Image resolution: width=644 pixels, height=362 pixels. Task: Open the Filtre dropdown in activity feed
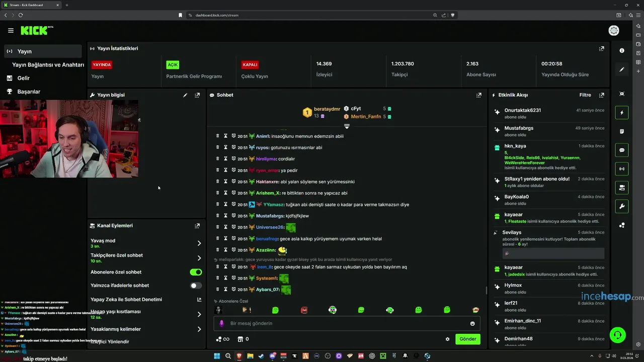click(585, 95)
